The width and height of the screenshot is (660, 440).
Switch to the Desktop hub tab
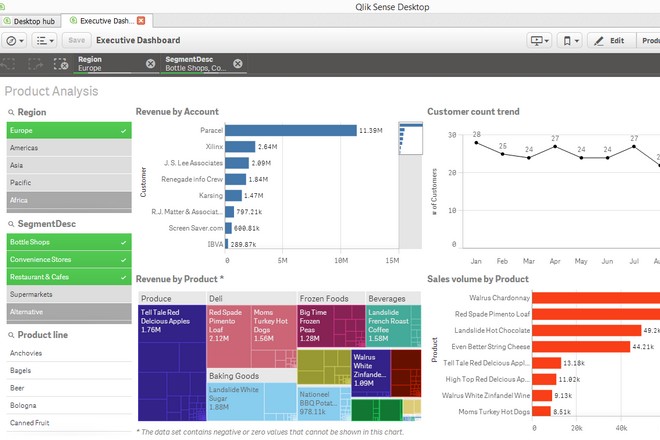30,20
